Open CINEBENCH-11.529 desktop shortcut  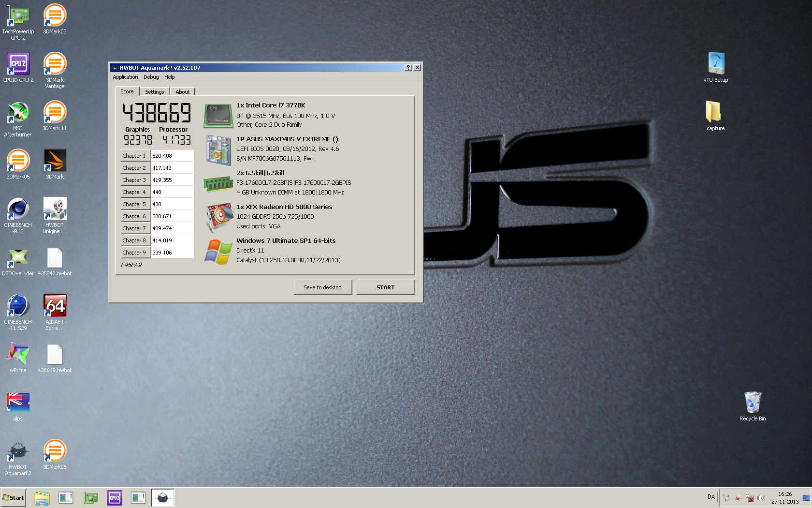pyautogui.click(x=18, y=313)
